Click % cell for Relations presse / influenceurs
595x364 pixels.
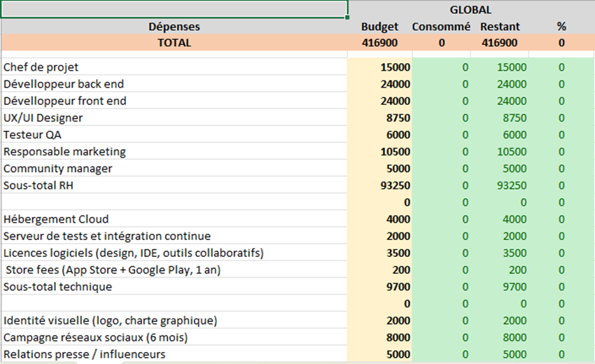tap(561, 354)
